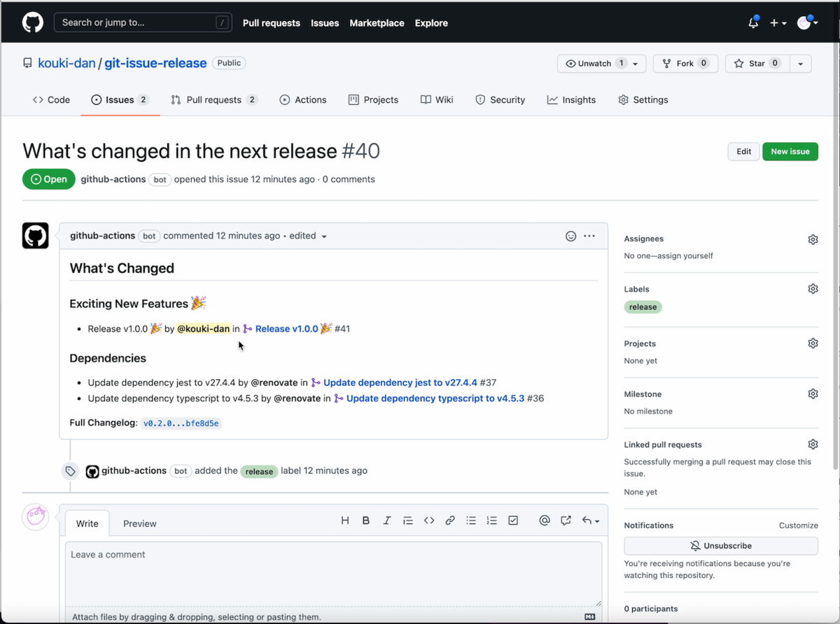Add an emoji reaction to comment
Viewport: 840px width, 624px height.
[x=570, y=236]
